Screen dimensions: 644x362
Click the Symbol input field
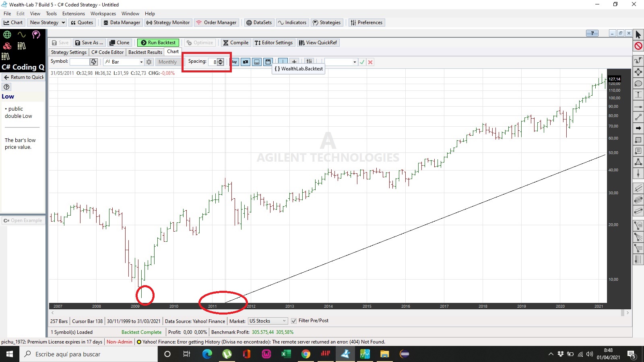[x=80, y=62]
